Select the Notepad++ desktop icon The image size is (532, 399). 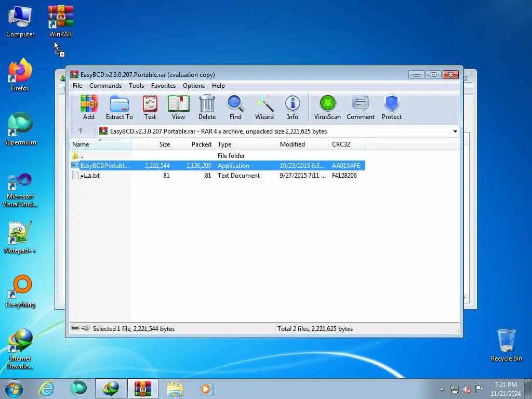click(20, 237)
